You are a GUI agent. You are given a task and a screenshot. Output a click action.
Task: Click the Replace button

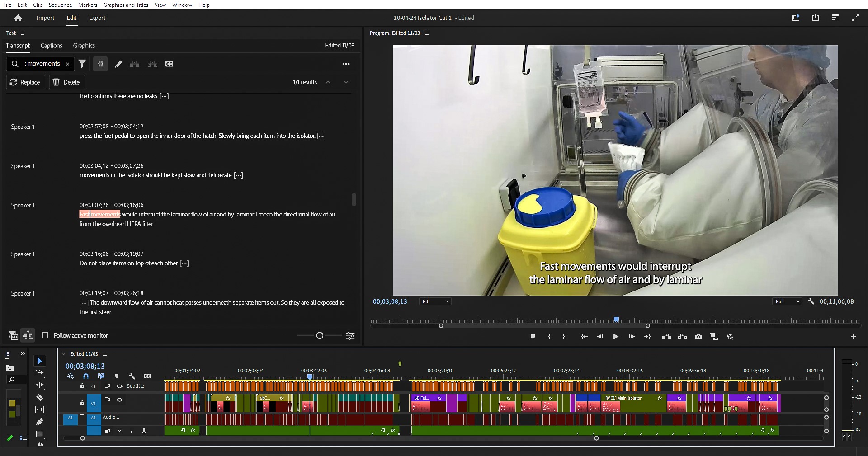click(x=25, y=82)
